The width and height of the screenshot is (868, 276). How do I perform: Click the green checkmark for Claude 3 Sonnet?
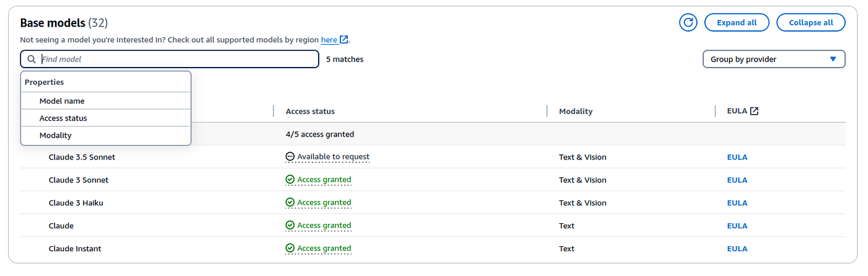(290, 180)
